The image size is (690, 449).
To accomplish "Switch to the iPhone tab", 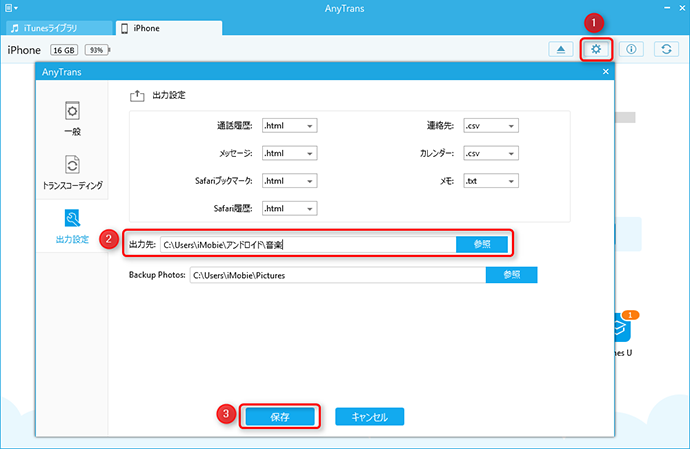I will (x=169, y=28).
